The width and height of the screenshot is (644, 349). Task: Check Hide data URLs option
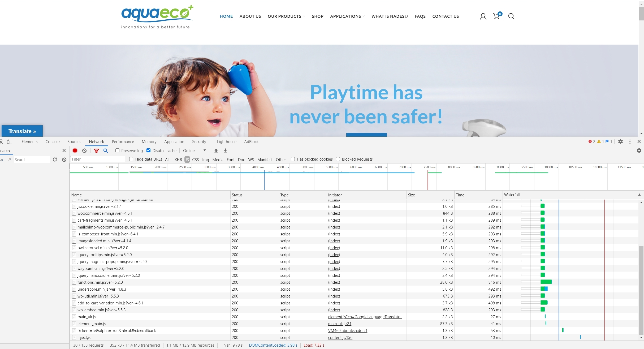131,159
